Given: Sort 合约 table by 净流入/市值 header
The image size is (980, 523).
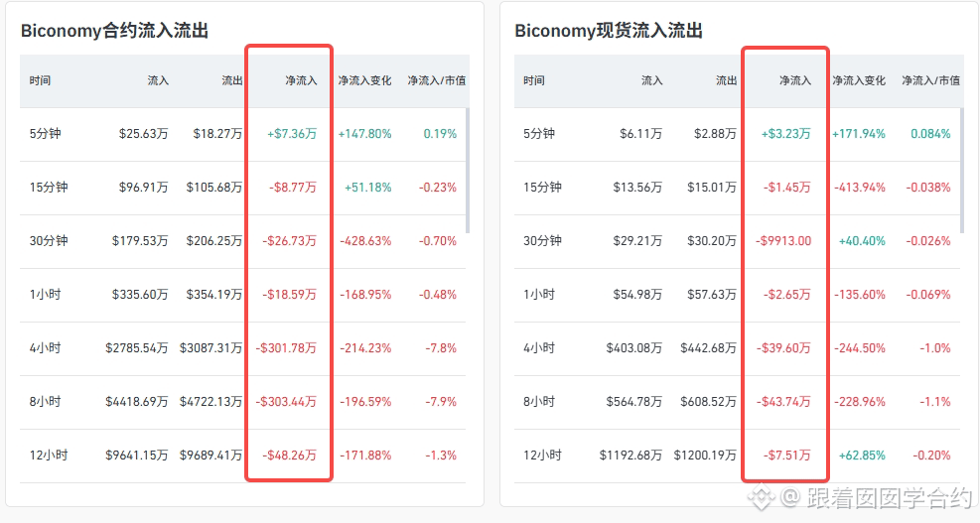Looking at the screenshot, I should (436, 80).
